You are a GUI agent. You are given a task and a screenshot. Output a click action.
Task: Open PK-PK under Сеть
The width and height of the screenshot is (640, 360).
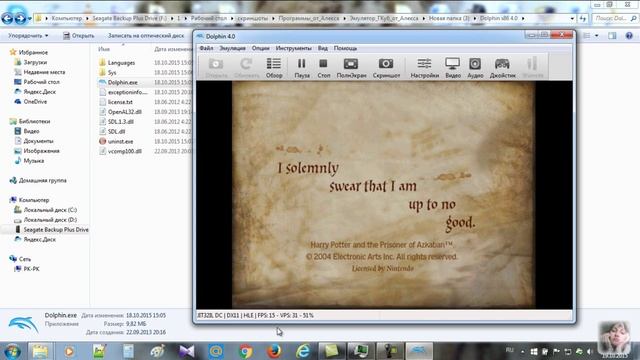31,269
